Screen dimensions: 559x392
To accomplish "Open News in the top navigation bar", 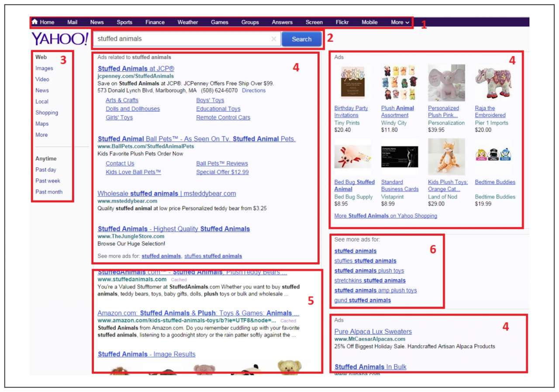I will tap(97, 22).
